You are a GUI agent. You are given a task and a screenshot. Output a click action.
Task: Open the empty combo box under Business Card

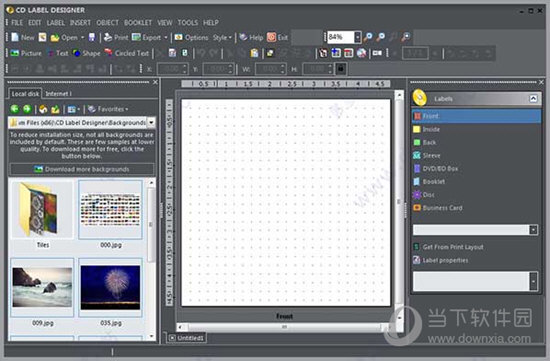tap(475, 230)
